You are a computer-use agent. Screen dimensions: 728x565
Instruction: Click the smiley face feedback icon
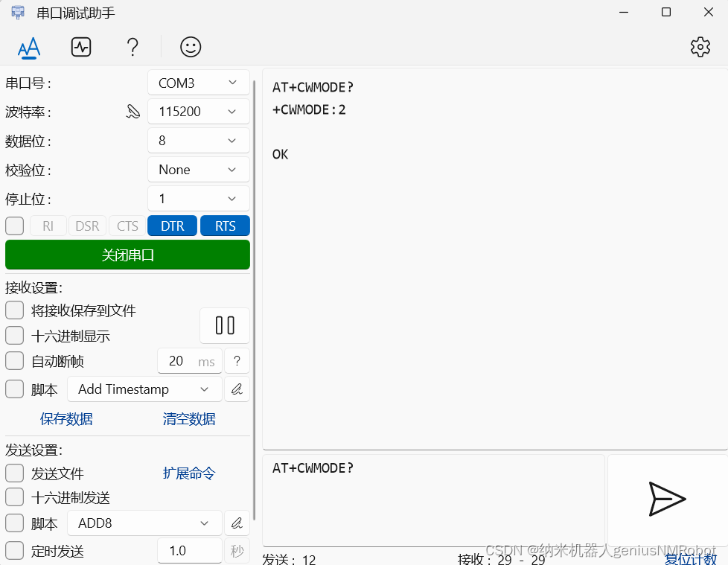coord(191,48)
